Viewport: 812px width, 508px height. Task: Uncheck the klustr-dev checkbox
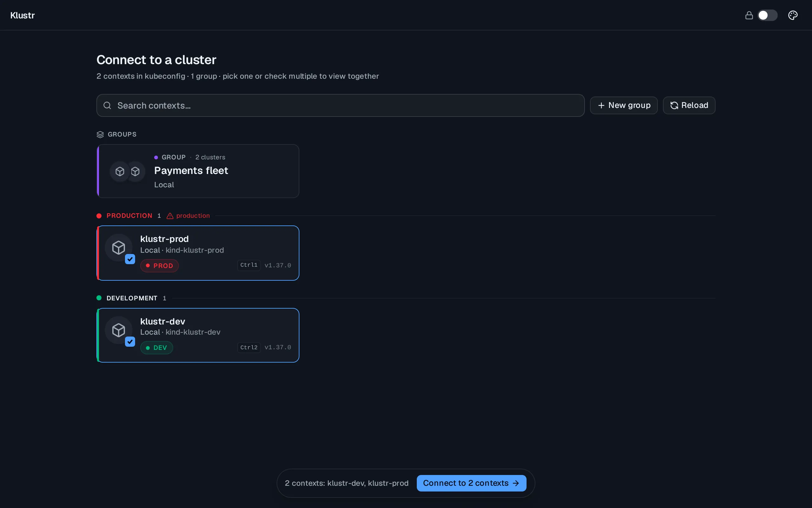coord(130,342)
